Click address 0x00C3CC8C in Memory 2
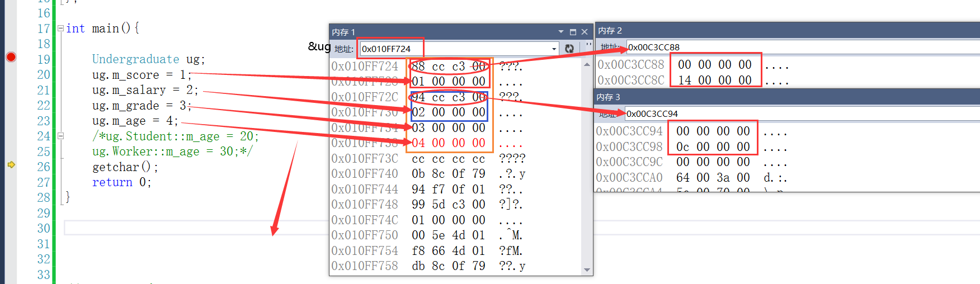Image resolution: width=980 pixels, height=284 pixels. 631,81
